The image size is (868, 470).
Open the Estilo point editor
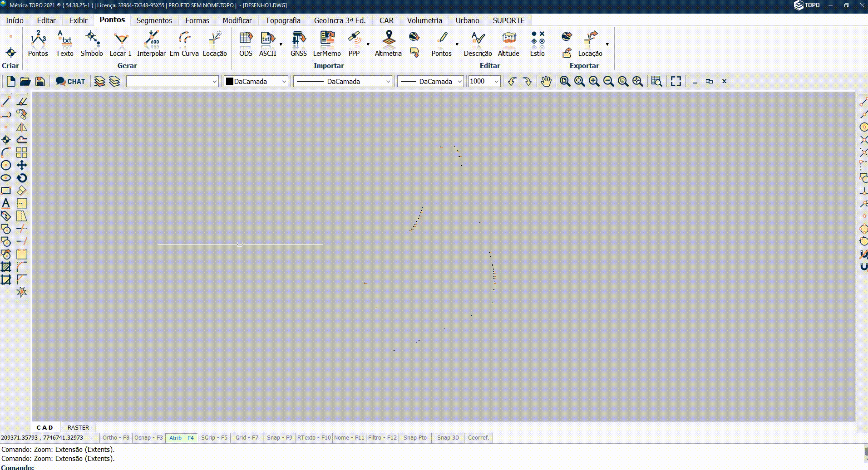tap(538, 44)
